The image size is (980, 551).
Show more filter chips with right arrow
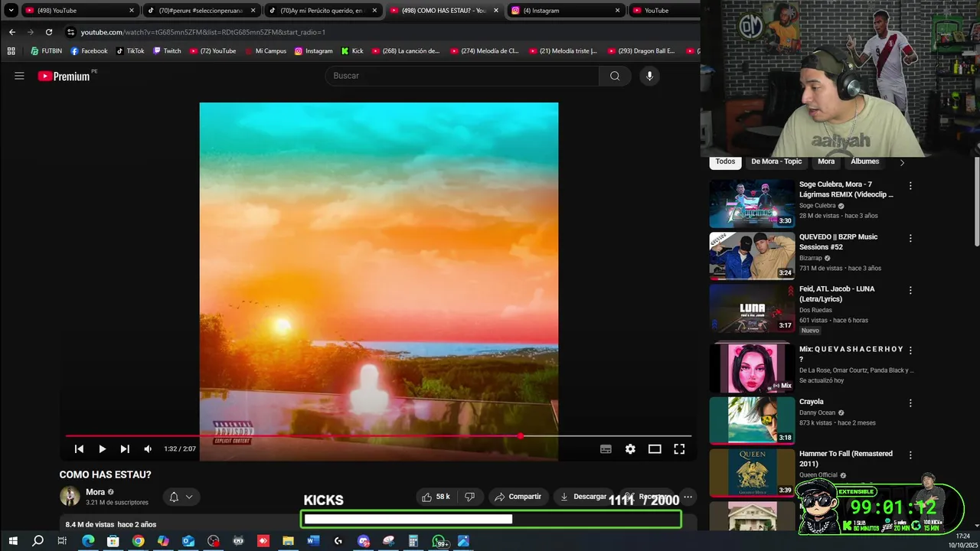[x=902, y=162]
